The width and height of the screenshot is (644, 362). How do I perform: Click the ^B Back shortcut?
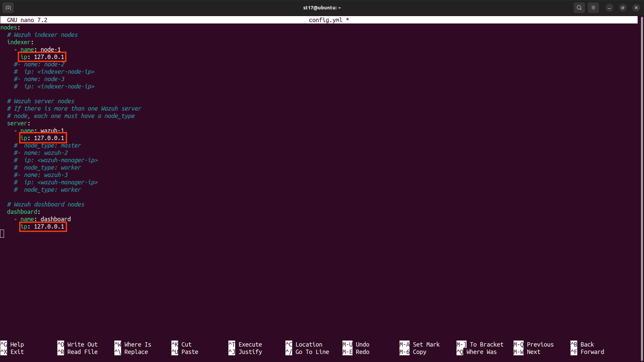coord(582,345)
